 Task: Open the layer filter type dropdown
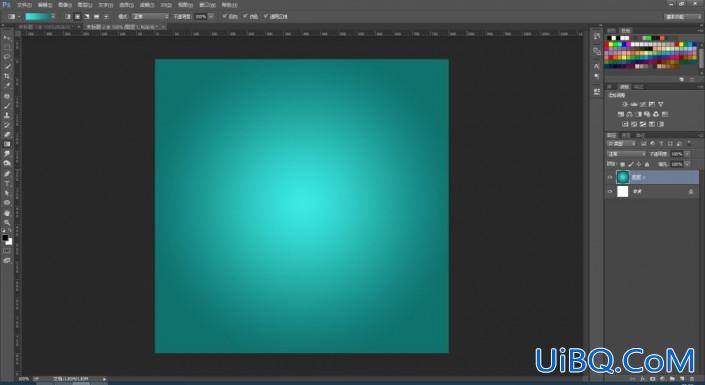(622, 143)
